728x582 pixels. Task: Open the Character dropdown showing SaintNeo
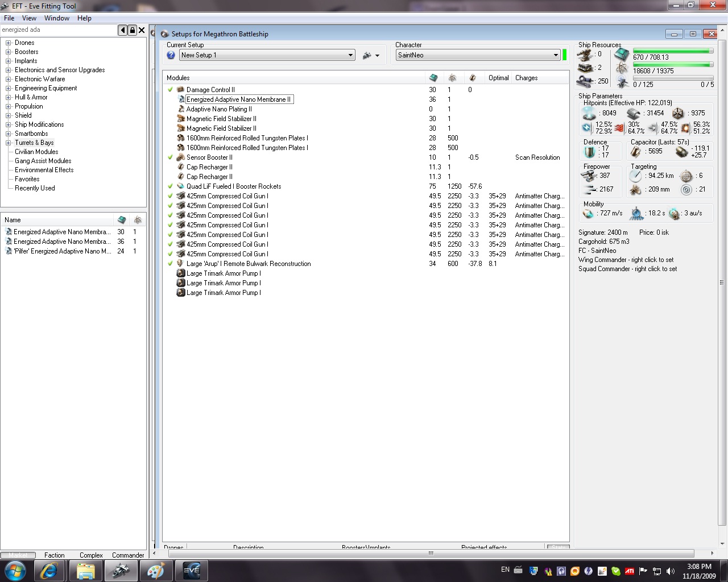[556, 55]
